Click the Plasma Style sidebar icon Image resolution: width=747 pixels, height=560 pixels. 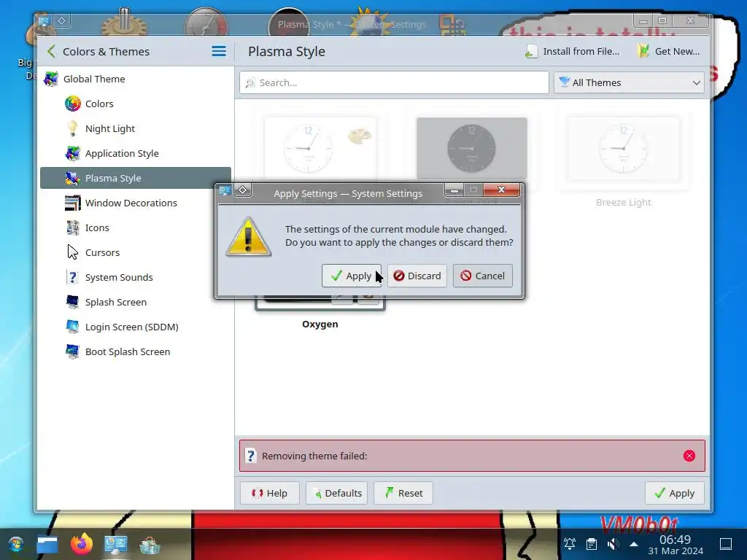point(73,178)
